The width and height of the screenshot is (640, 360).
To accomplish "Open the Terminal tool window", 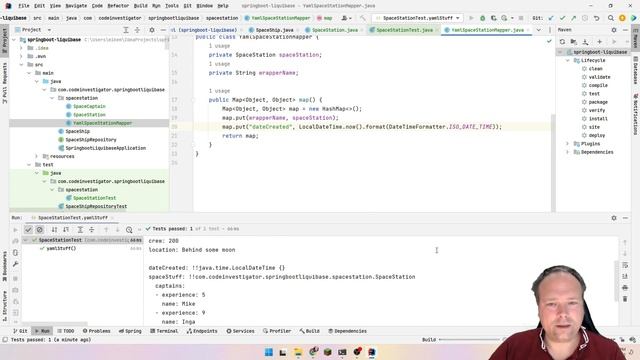I will tap(164, 331).
